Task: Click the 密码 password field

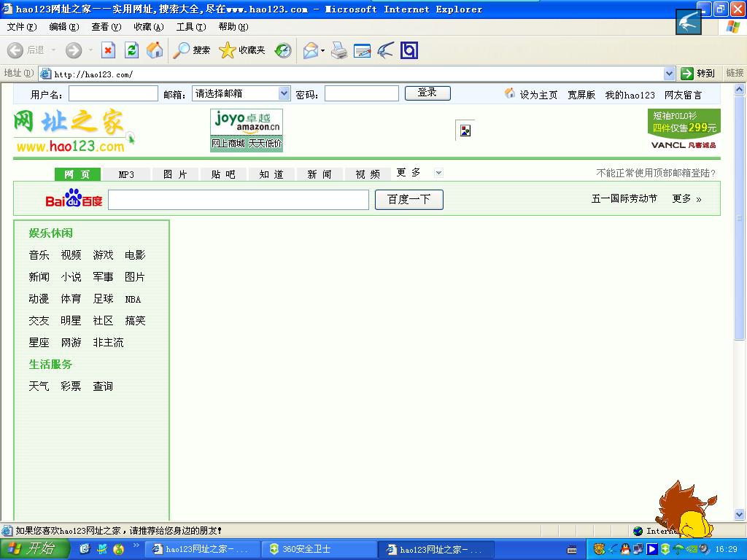Action: point(362,93)
